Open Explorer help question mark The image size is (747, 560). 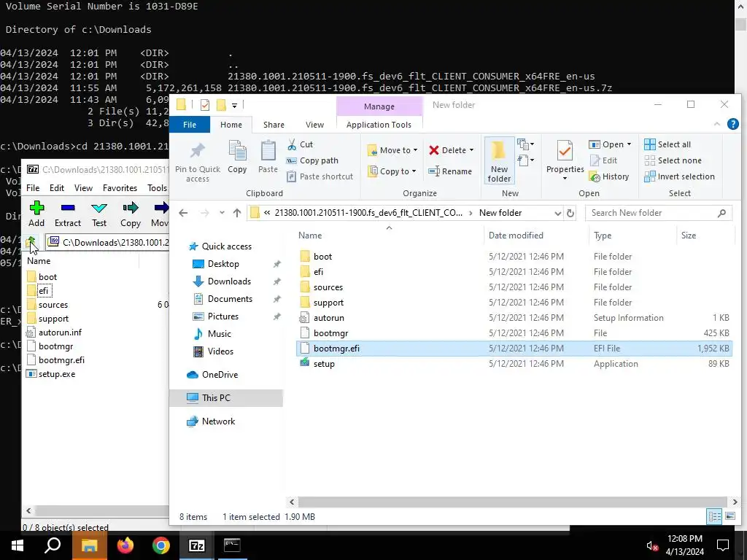click(x=732, y=124)
